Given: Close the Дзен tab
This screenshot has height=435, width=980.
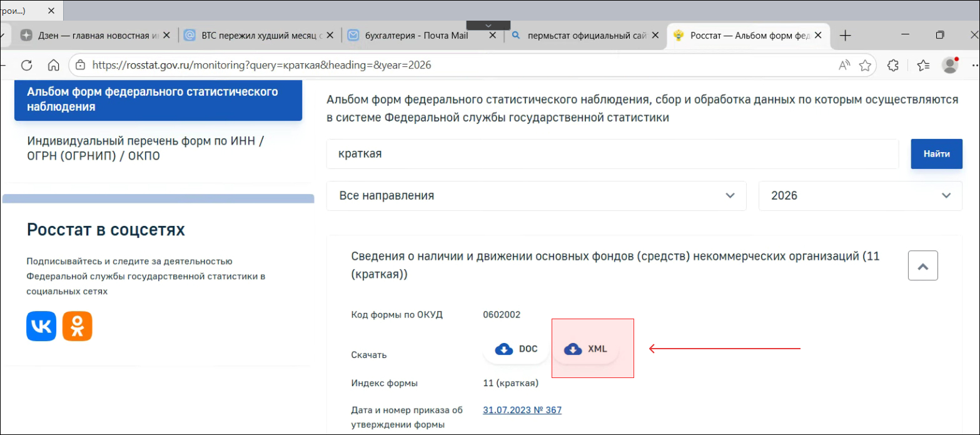Looking at the screenshot, I should pyautogui.click(x=166, y=36).
